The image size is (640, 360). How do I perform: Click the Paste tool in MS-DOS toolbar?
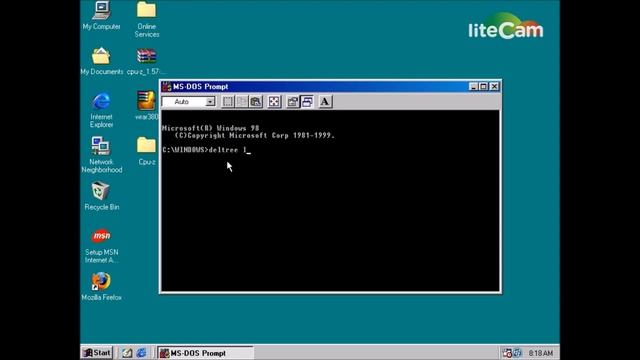coord(256,102)
